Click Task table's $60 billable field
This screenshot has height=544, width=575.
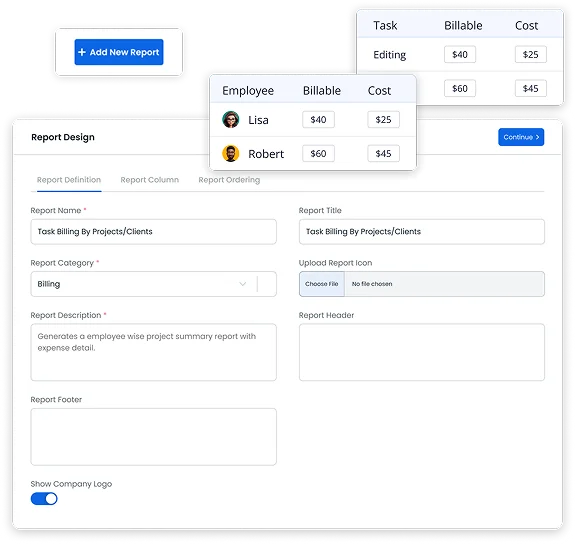click(460, 88)
